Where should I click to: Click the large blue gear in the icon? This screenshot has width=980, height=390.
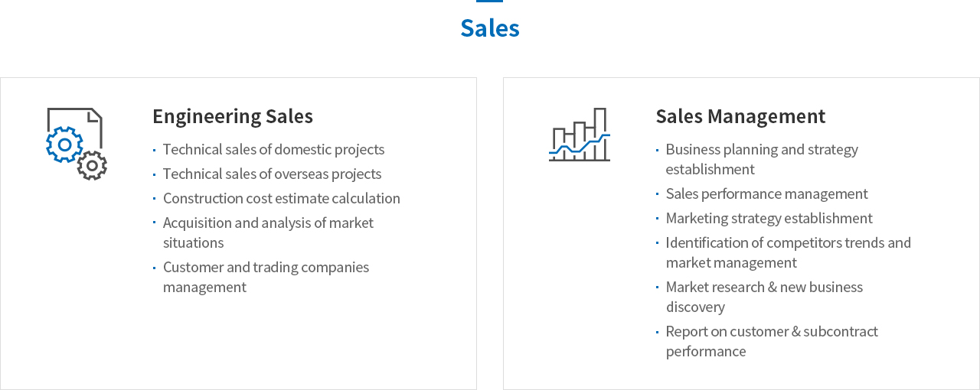tap(64, 144)
